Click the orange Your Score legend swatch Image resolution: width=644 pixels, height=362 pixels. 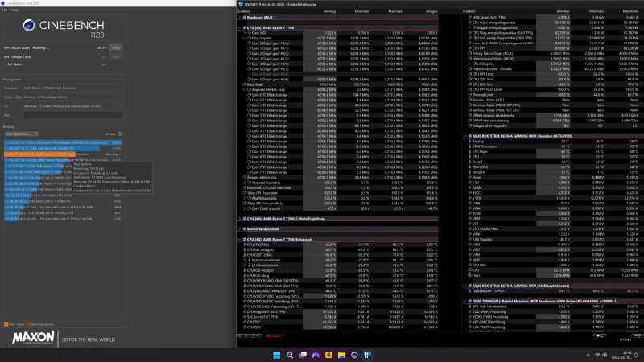pyautogui.click(x=6, y=324)
